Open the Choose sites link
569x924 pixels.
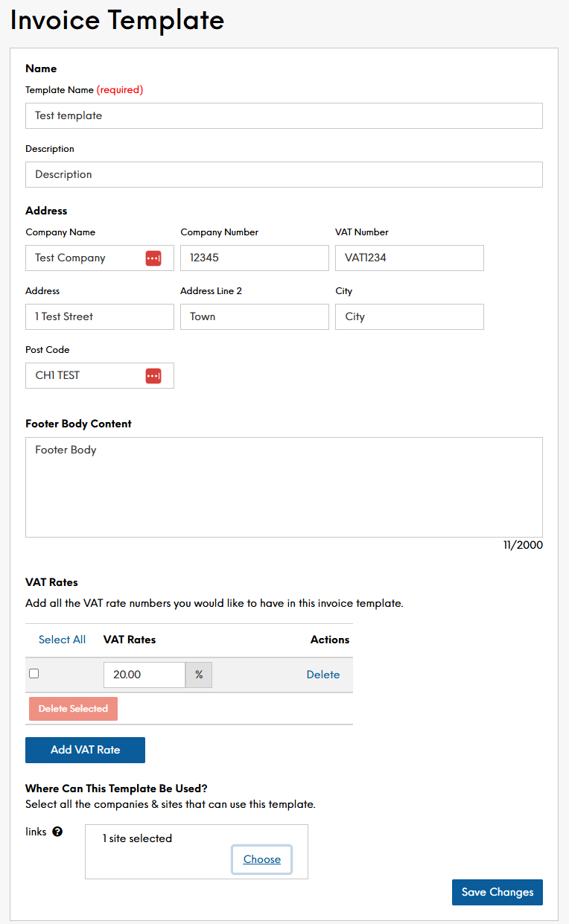[x=261, y=859]
